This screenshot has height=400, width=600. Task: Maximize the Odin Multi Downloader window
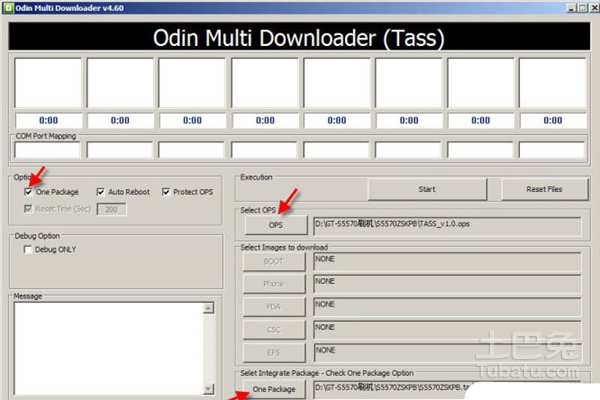(583, 8)
